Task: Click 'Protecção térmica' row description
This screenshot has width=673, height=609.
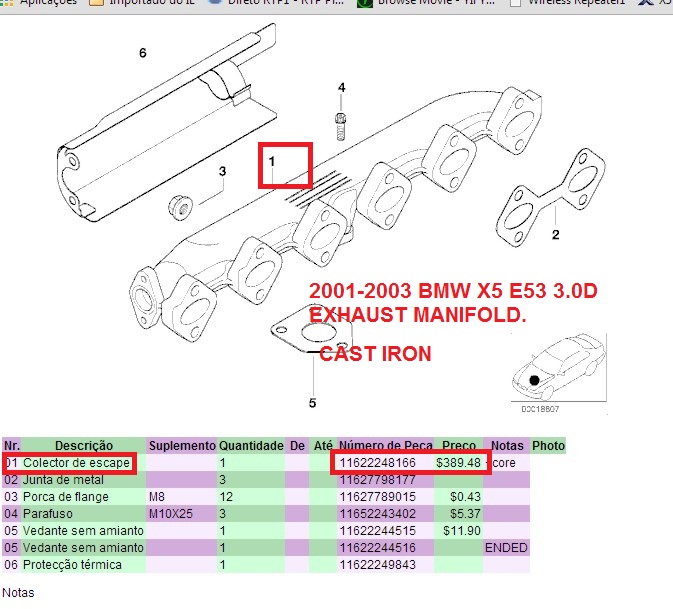Action: [72, 566]
